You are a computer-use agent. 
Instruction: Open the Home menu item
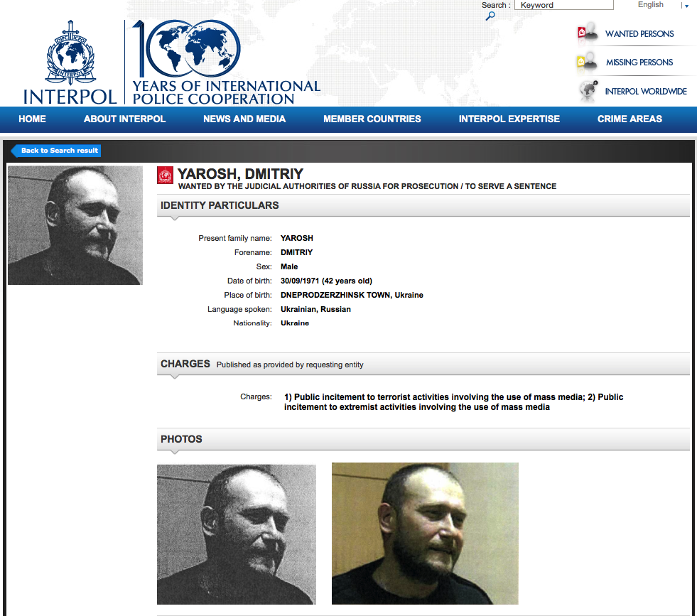pyautogui.click(x=32, y=119)
